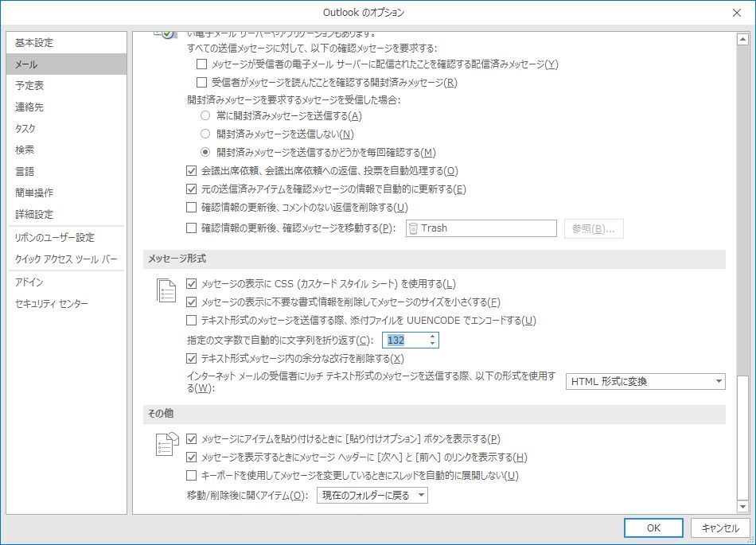This screenshot has width=756, height=545.
Task: Increase wrap character count spinner up
Action: [x=432, y=337]
